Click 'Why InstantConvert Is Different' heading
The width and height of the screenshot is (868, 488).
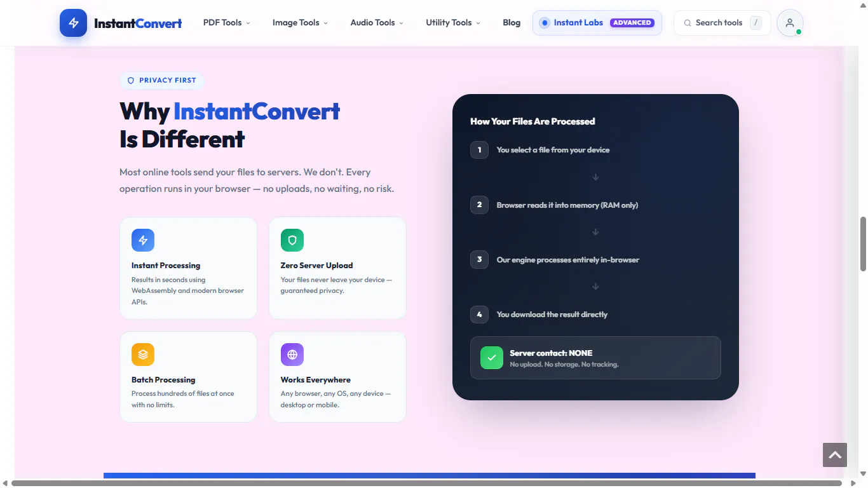pyautogui.click(x=230, y=125)
